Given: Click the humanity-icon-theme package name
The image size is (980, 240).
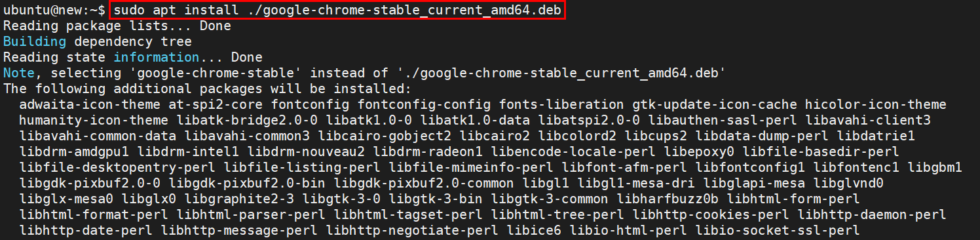Looking at the screenshot, I should pyautogui.click(x=94, y=121).
